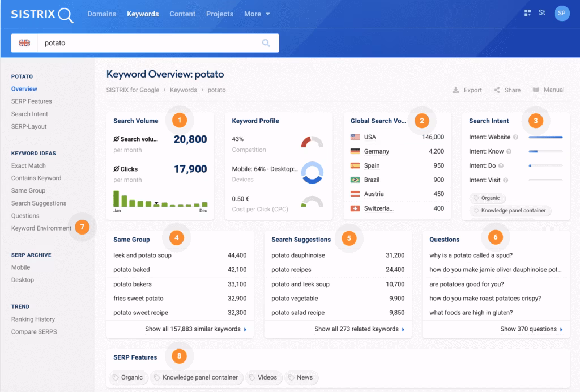Image resolution: width=580 pixels, height=392 pixels.
Task: Click the Intent: Website progress bar
Action: (x=545, y=137)
